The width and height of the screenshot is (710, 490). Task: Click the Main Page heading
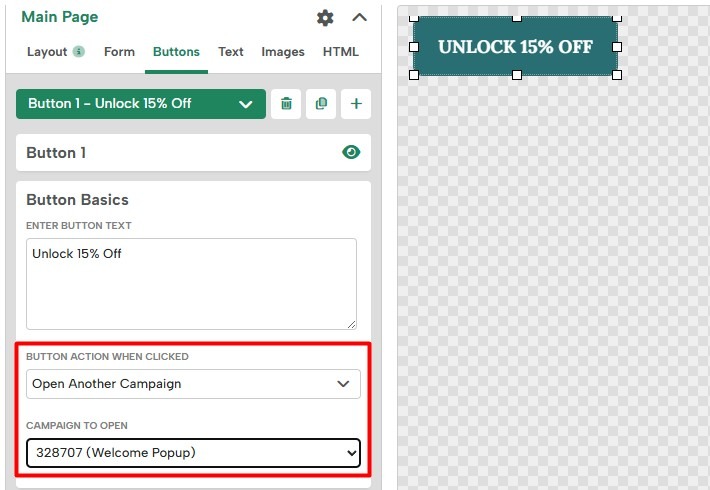[x=60, y=17]
